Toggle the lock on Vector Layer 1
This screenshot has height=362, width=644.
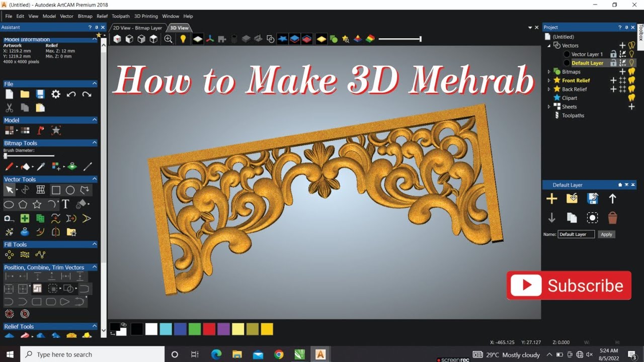(613, 54)
